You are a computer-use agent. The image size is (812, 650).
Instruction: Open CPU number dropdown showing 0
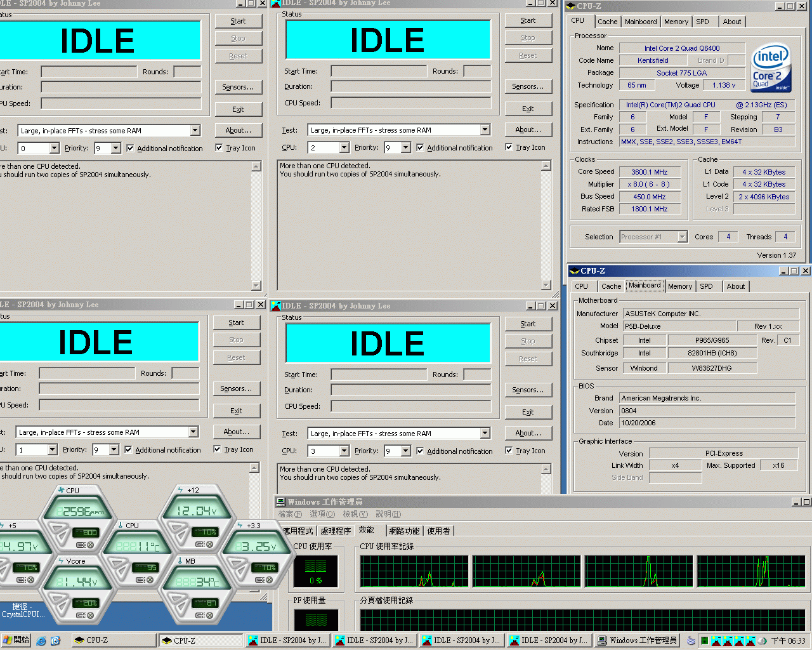[54, 149]
